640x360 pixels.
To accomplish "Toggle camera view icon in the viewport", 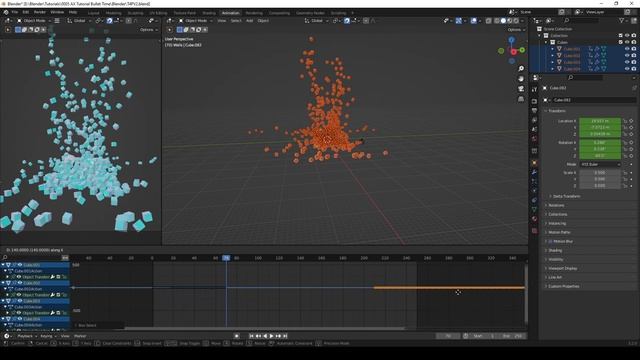I will point(521,89).
